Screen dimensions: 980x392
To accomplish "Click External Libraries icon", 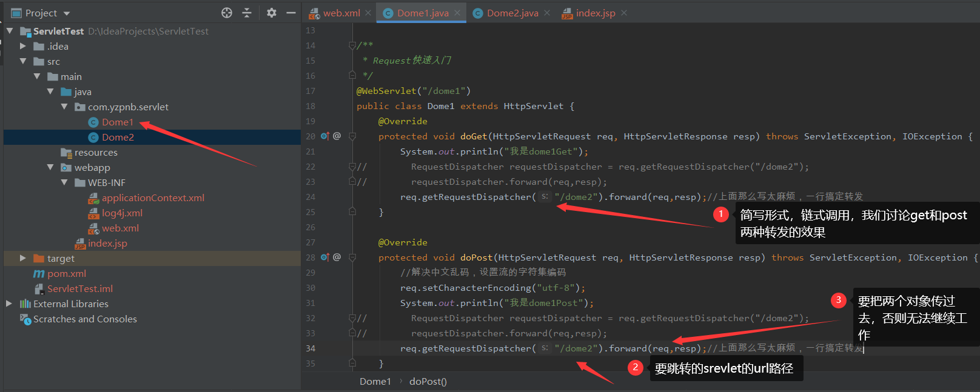I will [25, 304].
